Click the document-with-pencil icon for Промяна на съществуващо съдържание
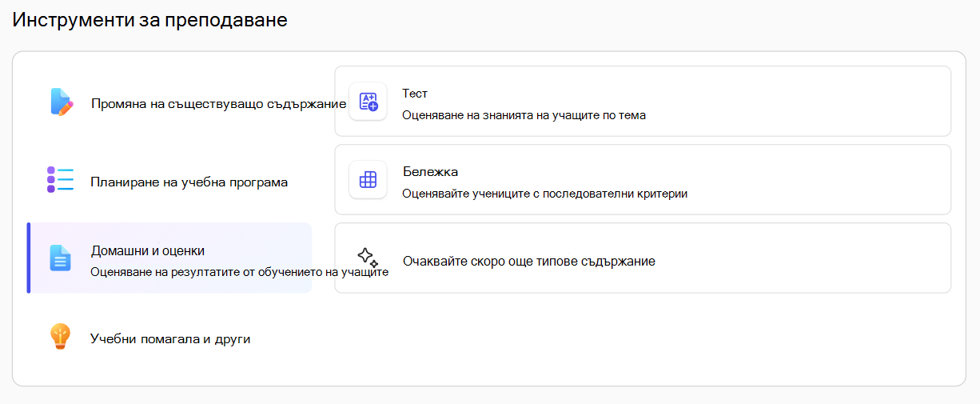 61,102
